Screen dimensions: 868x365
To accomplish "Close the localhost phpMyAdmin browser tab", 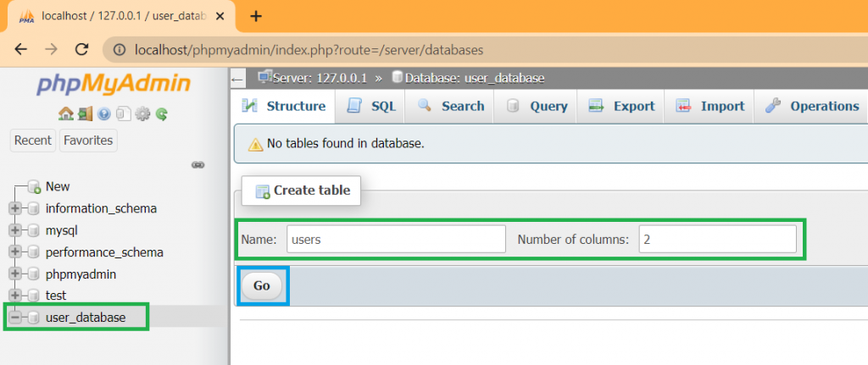I will (x=220, y=17).
